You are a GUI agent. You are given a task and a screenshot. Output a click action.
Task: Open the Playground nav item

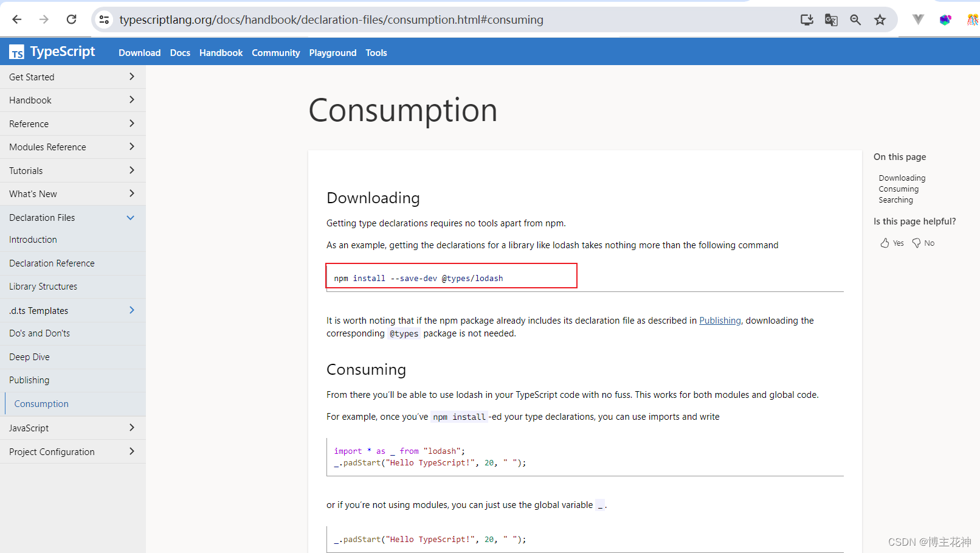point(333,53)
